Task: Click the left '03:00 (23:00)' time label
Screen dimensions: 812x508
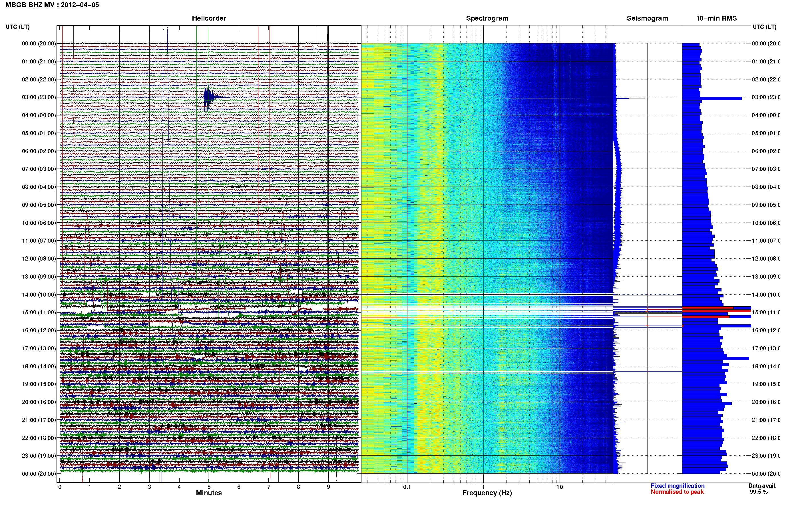Action: [x=39, y=97]
